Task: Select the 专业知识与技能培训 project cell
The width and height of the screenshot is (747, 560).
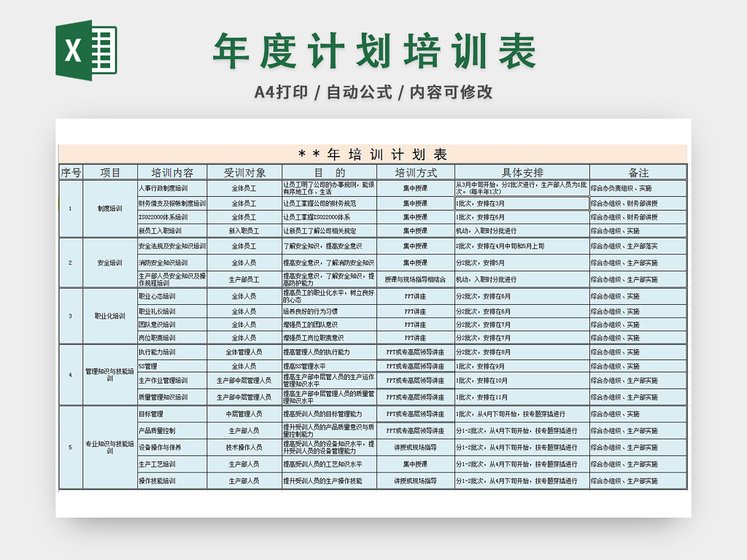Action: (110, 447)
